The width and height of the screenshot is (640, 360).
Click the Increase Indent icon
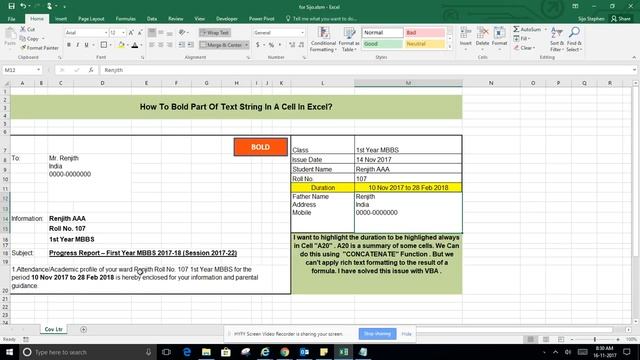pos(191,45)
